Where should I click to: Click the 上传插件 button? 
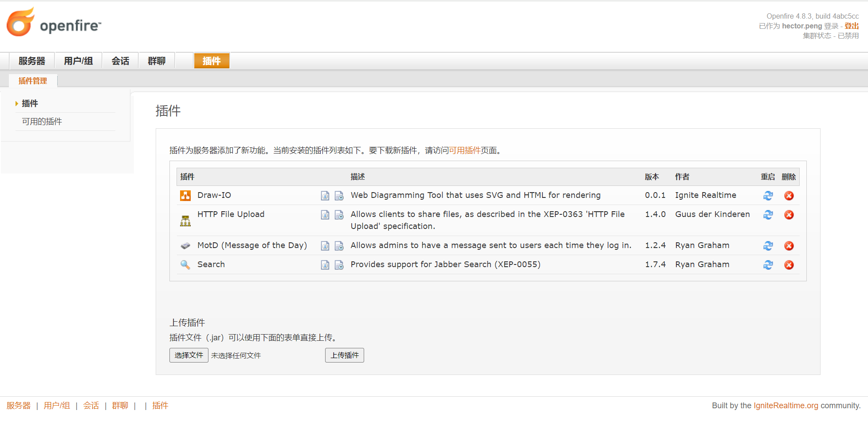pos(345,355)
